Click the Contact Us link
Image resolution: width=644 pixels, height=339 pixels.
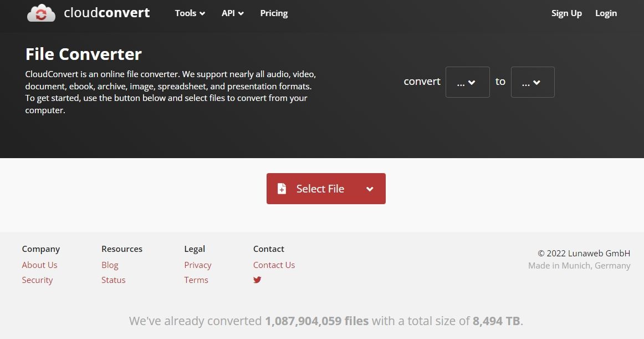(274, 265)
